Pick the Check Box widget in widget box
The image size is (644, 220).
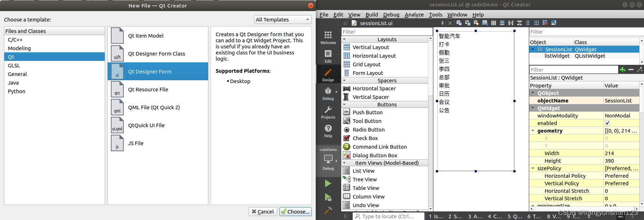pyautogui.click(x=365, y=138)
